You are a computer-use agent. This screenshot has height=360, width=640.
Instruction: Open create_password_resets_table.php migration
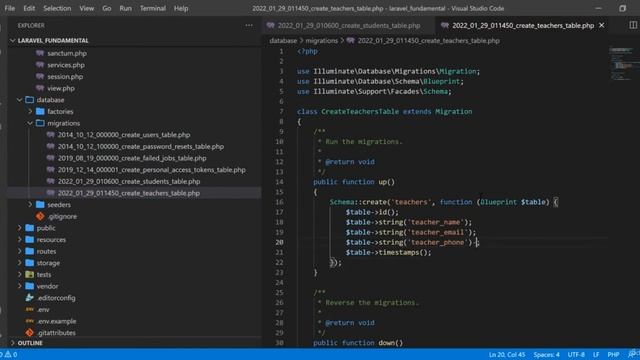tap(141, 146)
